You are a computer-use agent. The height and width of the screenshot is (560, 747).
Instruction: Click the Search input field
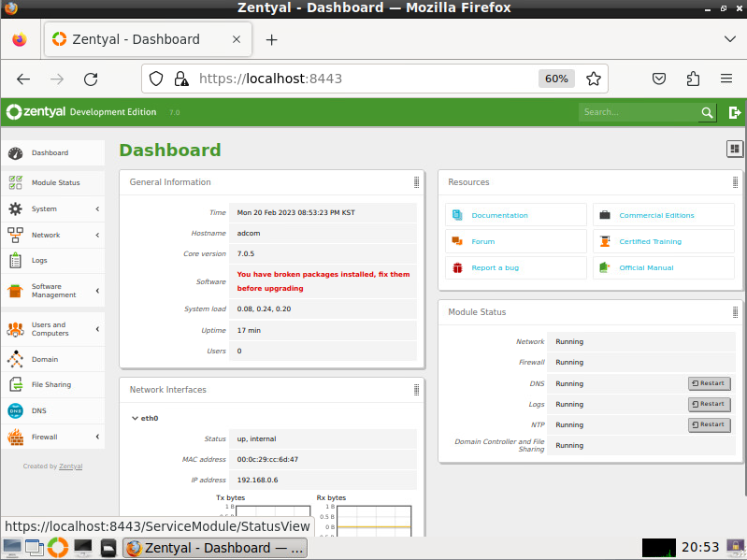(639, 112)
